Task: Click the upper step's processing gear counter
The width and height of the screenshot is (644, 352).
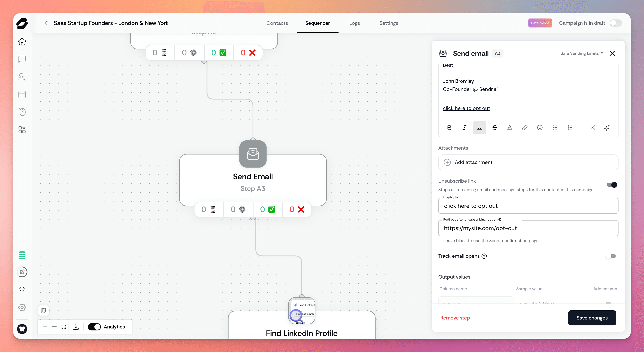Action: click(x=189, y=53)
